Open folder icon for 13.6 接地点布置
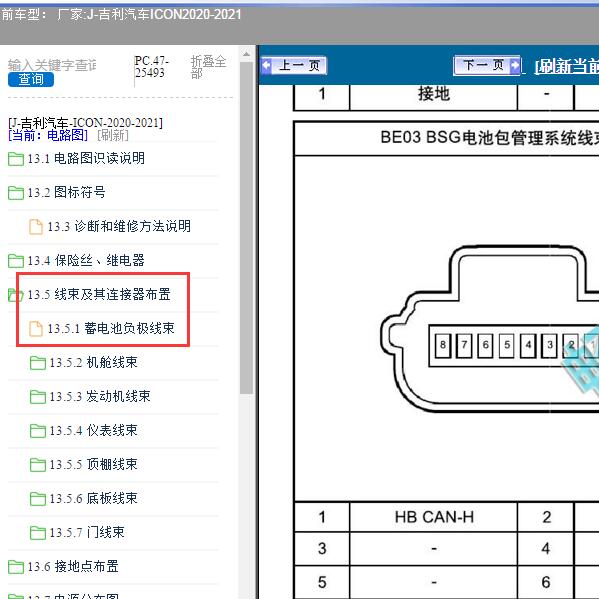 16,567
